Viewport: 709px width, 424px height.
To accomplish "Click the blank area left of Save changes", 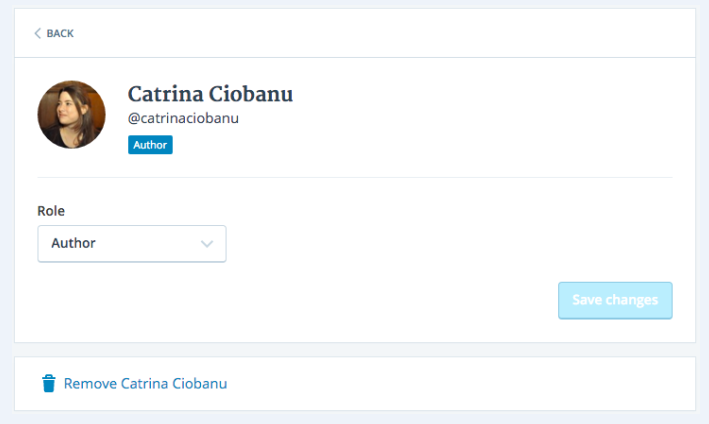I will point(300,300).
